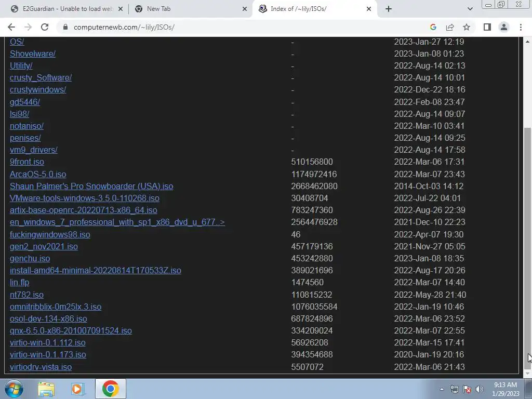Share this page via share icon

pos(450,27)
